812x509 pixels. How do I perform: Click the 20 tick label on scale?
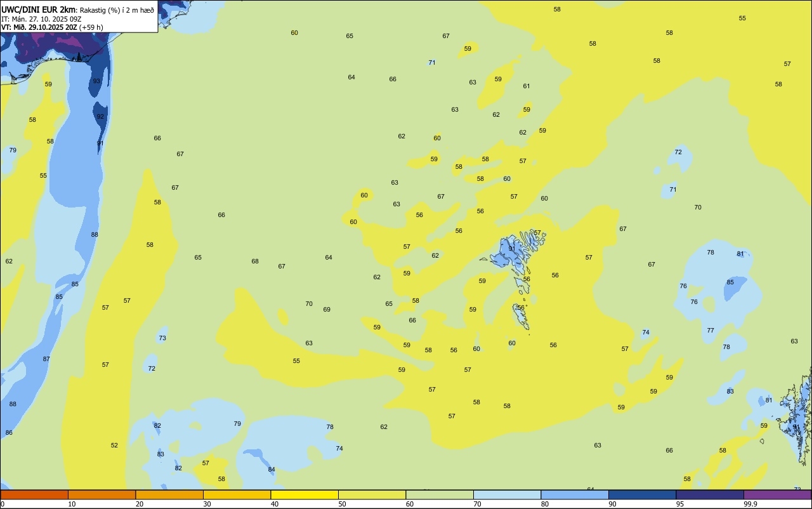[x=140, y=504]
